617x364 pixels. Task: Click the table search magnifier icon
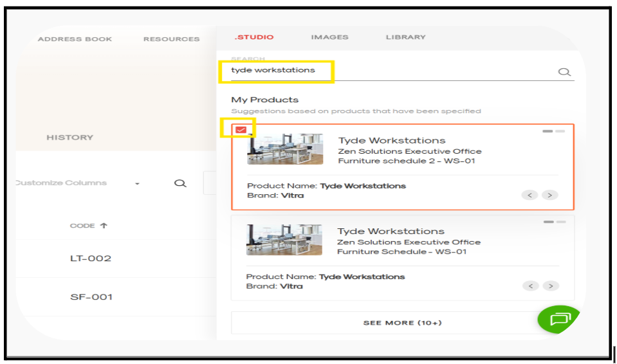pos(181,183)
